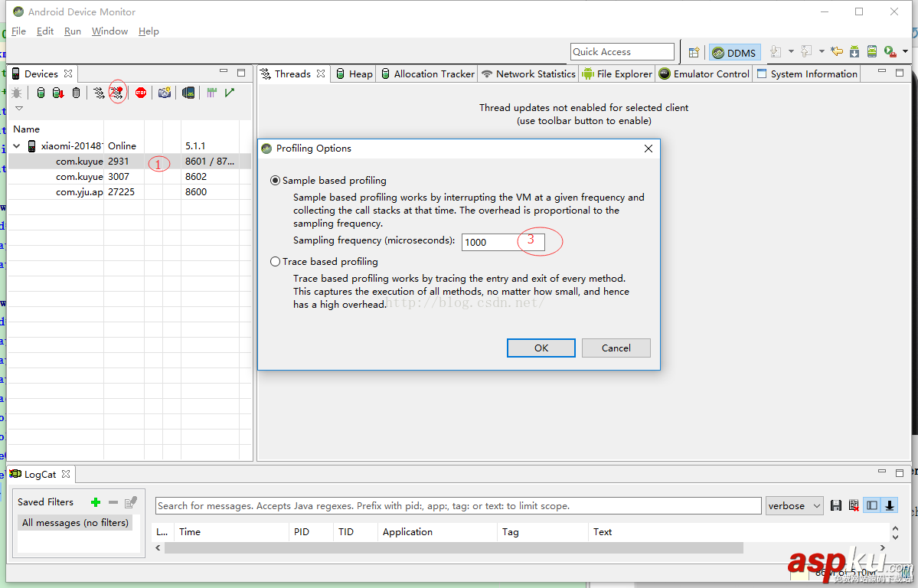The width and height of the screenshot is (918, 588).
Task: Confirm profiling options with OK button
Action: pyautogui.click(x=541, y=348)
